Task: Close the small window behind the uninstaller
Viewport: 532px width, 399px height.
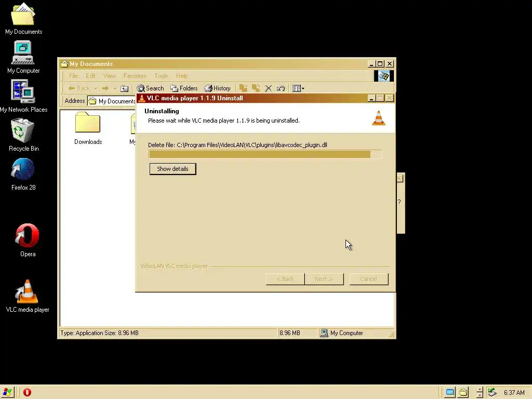Action: tap(400, 179)
